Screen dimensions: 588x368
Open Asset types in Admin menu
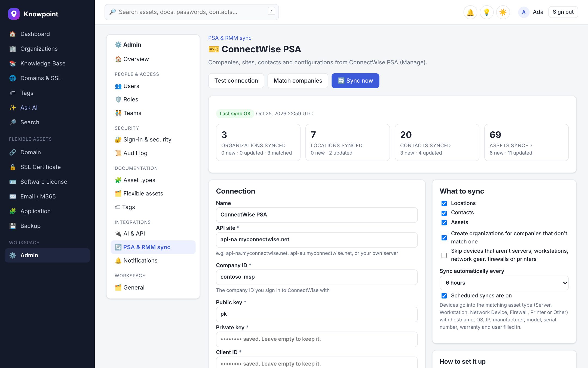(153, 180)
